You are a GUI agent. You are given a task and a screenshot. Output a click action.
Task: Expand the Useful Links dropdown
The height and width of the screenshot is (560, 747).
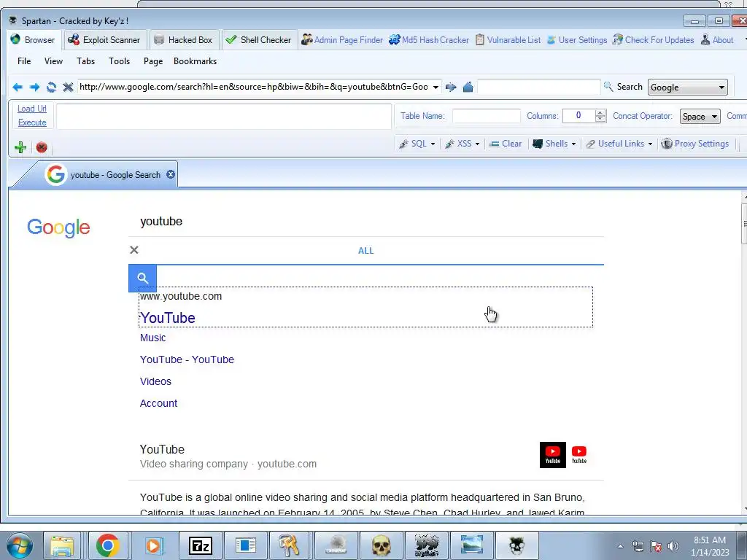click(x=650, y=144)
